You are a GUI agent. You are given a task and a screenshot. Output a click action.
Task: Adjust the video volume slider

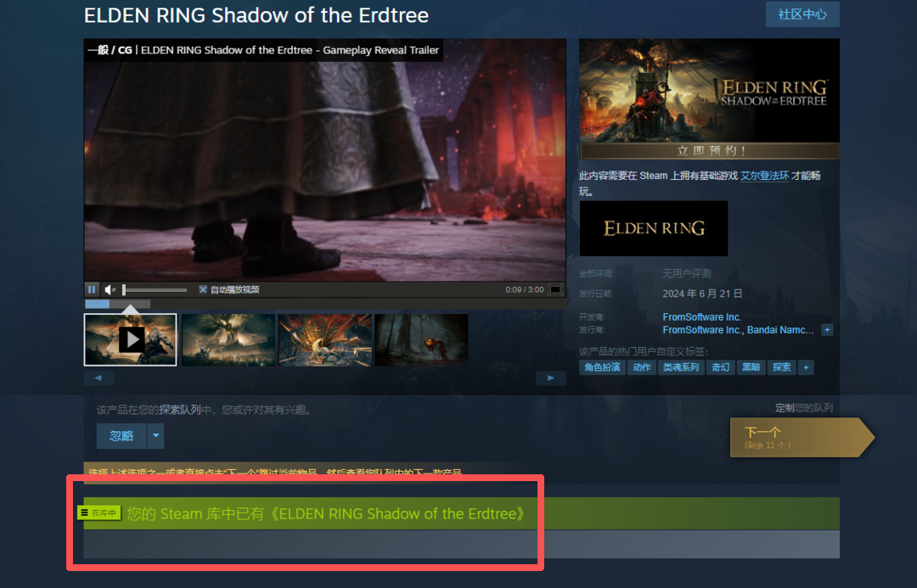tap(155, 289)
